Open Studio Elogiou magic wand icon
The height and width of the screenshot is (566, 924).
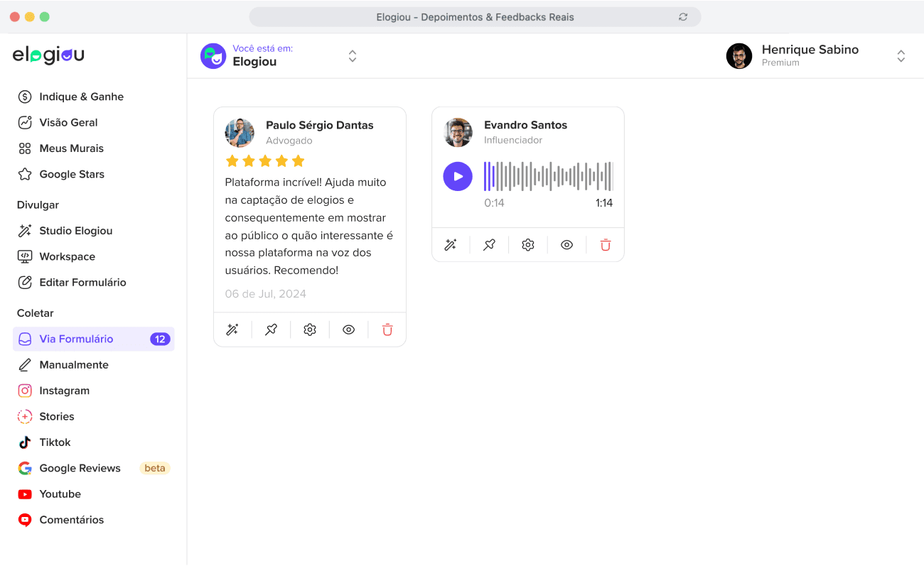click(25, 231)
